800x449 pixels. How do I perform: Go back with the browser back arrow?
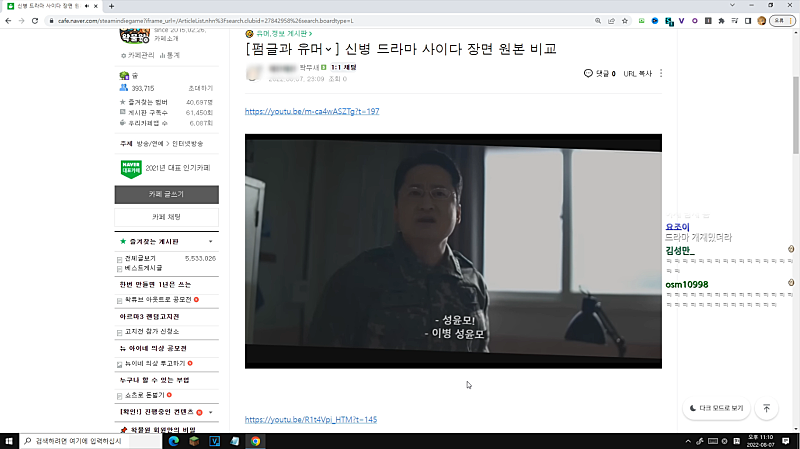[x=8, y=21]
